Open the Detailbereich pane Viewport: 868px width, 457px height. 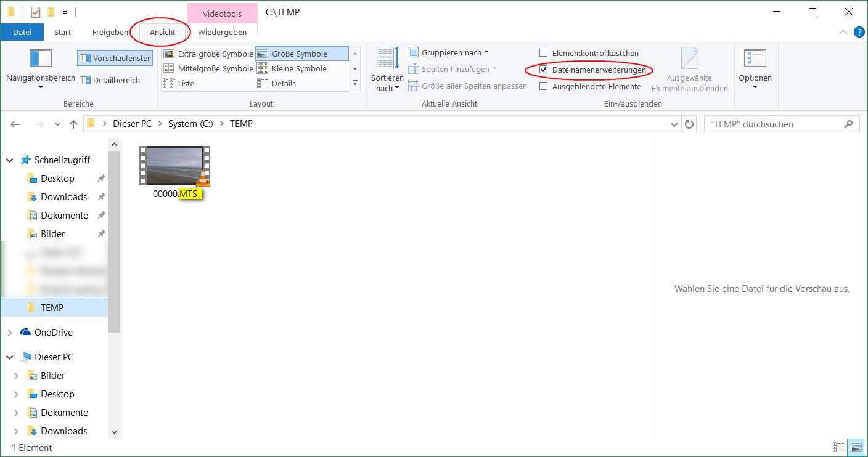click(109, 80)
